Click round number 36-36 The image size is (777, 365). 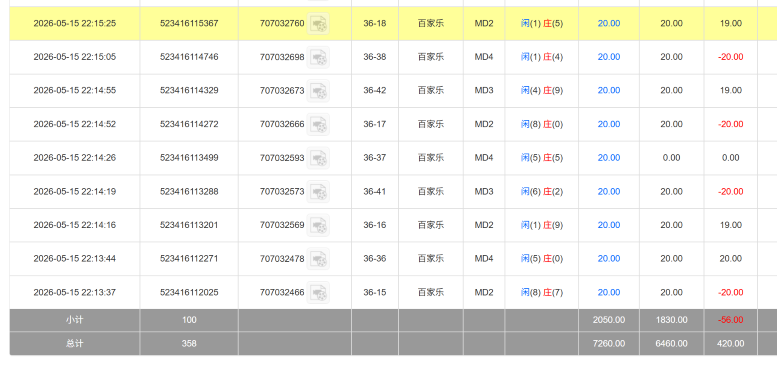(x=375, y=259)
